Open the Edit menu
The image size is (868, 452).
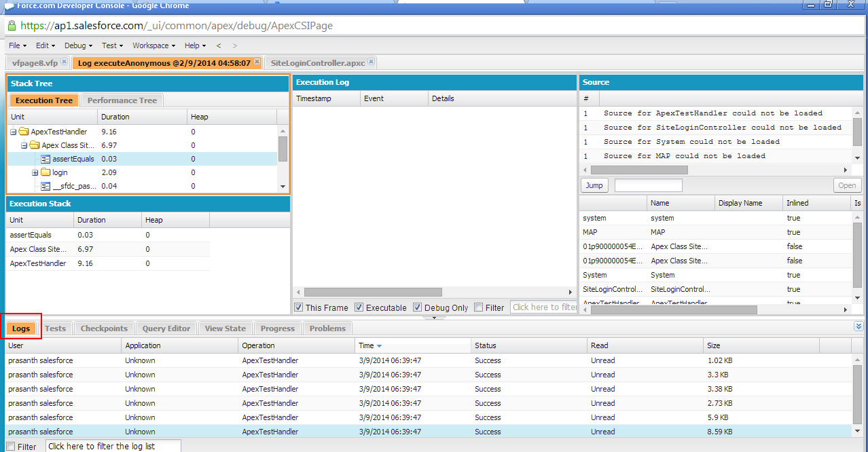pyautogui.click(x=45, y=45)
